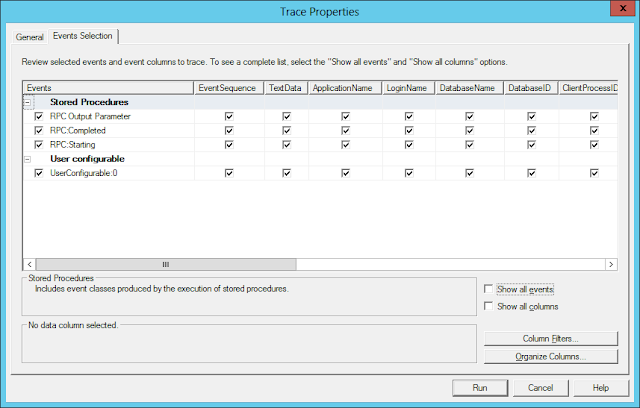Select the Events Selection tab
The height and width of the screenshot is (408, 640).
(x=83, y=36)
